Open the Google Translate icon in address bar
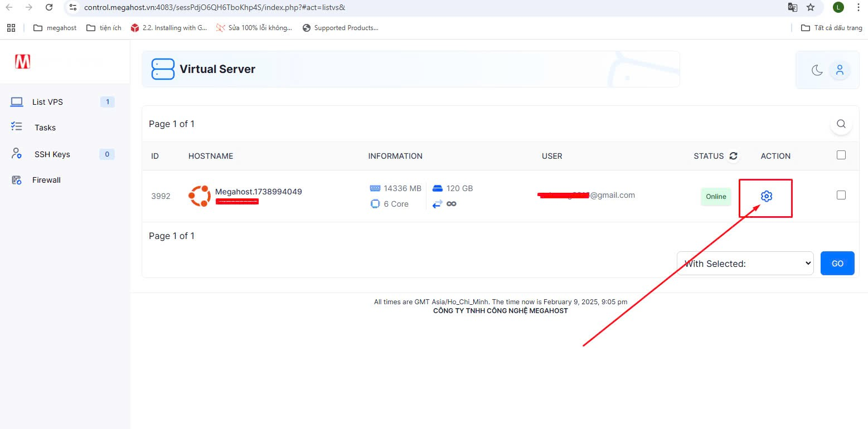Image resolution: width=868 pixels, height=429 pixels. 792,8
